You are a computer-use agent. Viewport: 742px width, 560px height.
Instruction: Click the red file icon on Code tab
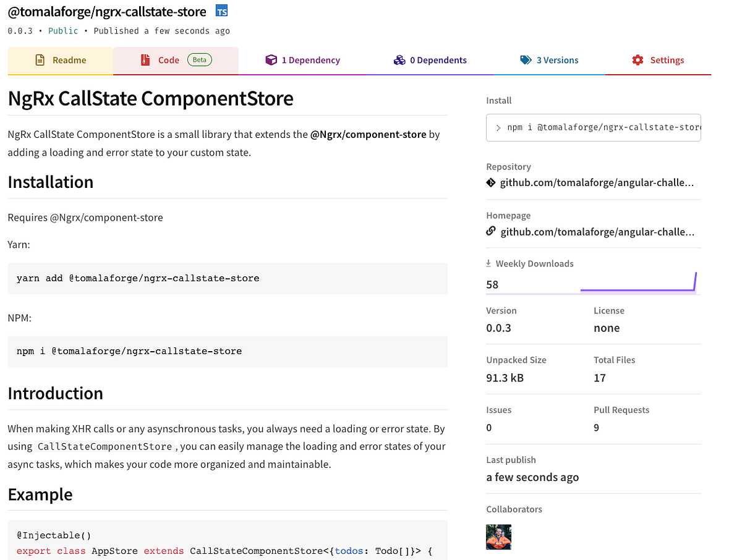[144, 60]
